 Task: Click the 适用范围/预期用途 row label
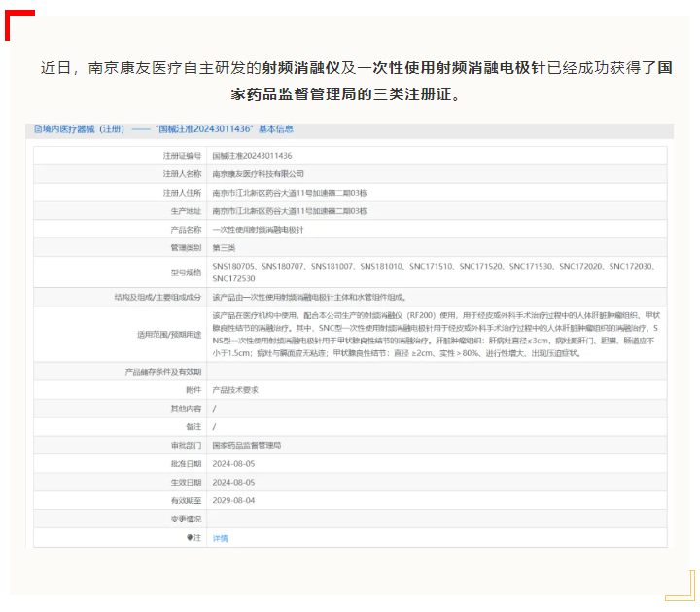168,334
